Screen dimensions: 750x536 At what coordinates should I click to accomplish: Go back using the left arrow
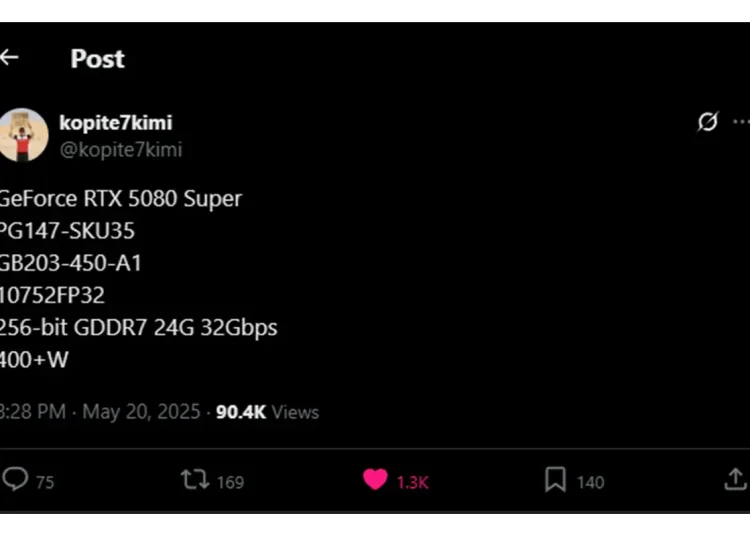9,57
